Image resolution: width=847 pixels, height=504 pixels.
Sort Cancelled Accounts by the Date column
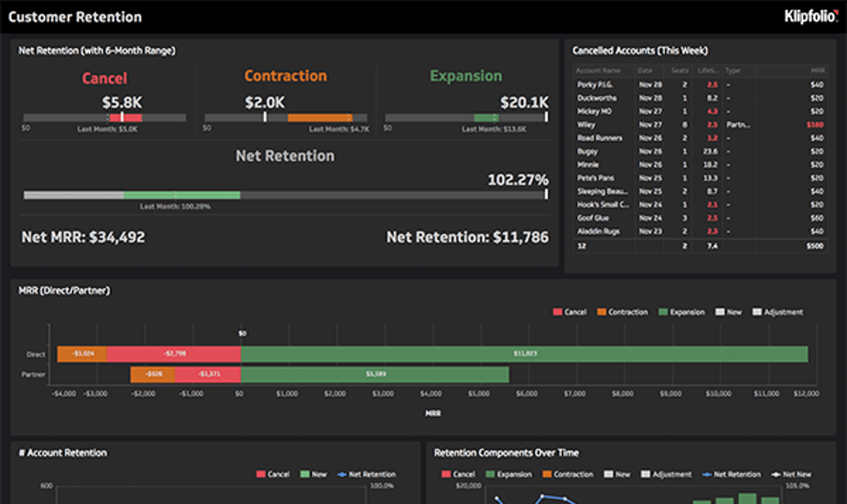644,70
